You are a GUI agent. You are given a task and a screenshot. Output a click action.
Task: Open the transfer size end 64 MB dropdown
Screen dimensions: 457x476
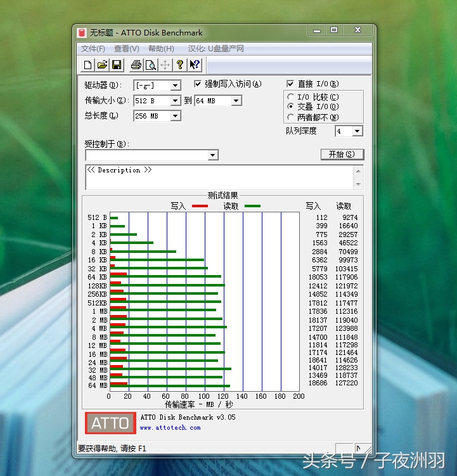click(236, 101)
